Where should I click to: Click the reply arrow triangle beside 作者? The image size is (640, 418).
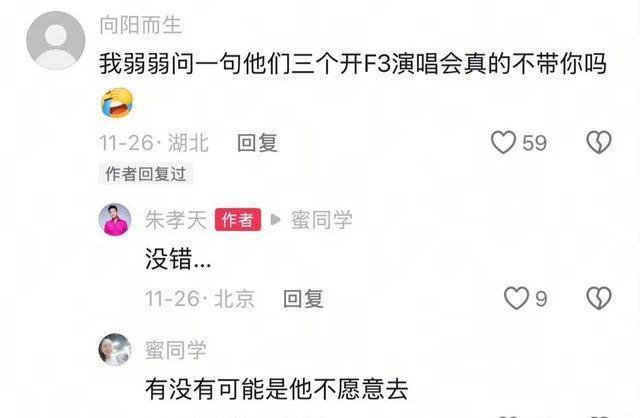[276, 220]
